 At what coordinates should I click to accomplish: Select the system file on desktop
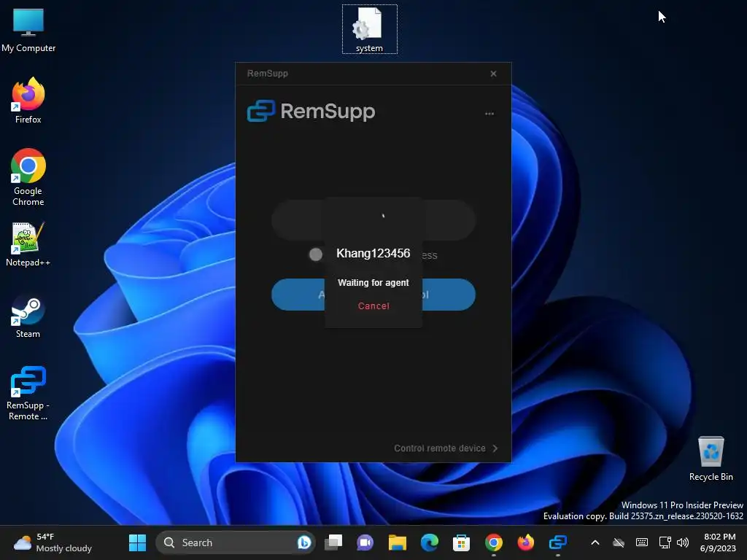[369, 29]
